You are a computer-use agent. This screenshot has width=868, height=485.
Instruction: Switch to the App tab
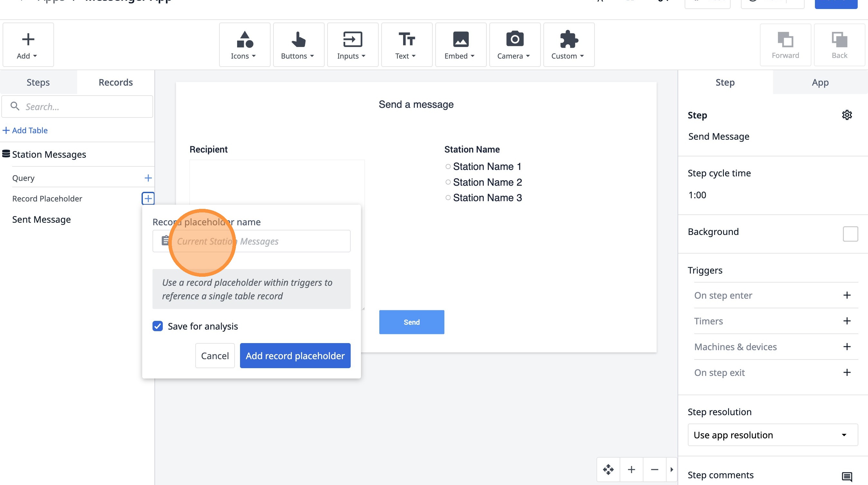[820, 82]
